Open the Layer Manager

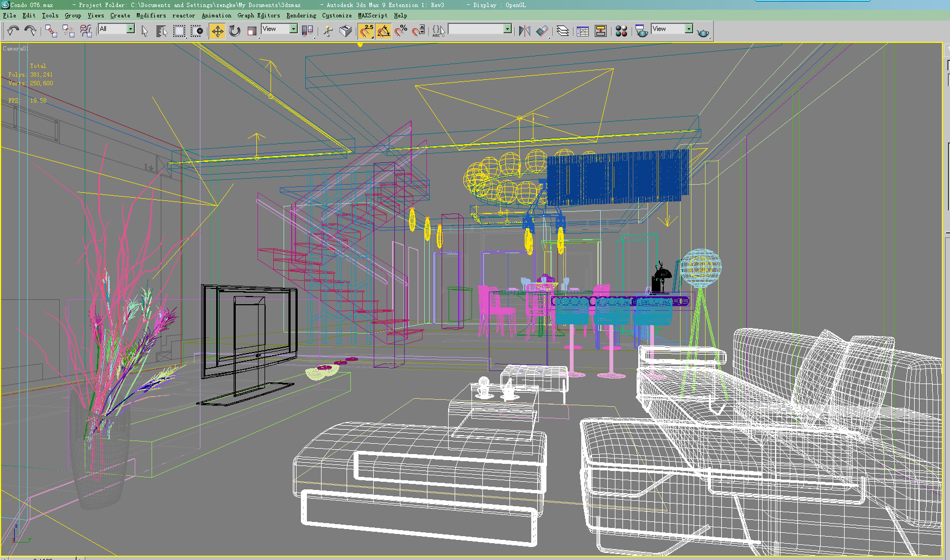[563, 31]
